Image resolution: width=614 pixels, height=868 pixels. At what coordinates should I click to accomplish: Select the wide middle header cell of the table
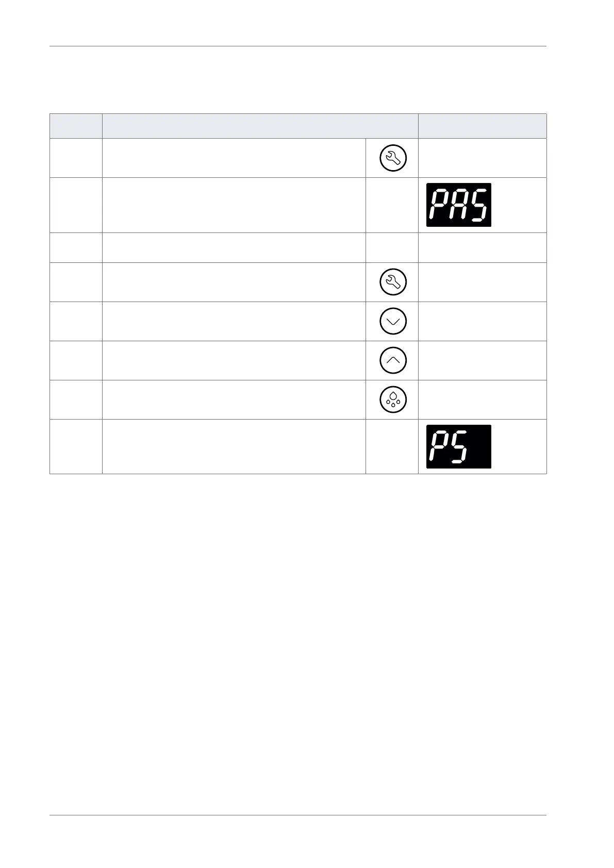(260, 126)
